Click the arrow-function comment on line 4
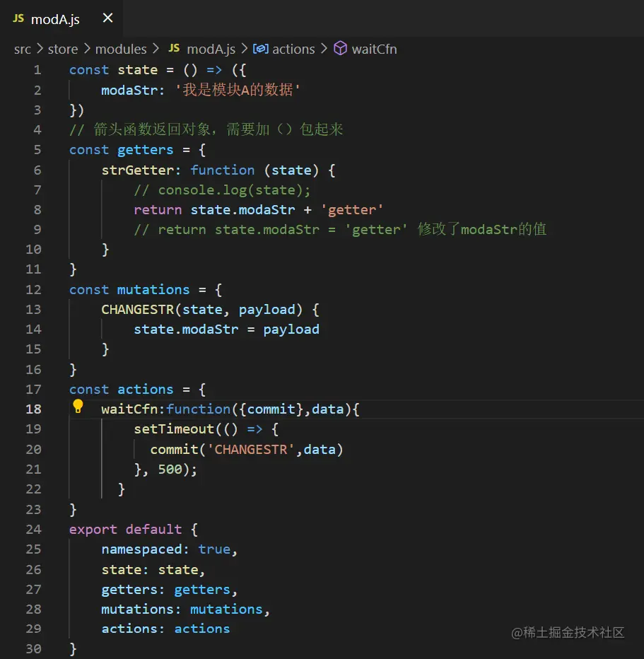644x659 pixels. tap(206, 129)
